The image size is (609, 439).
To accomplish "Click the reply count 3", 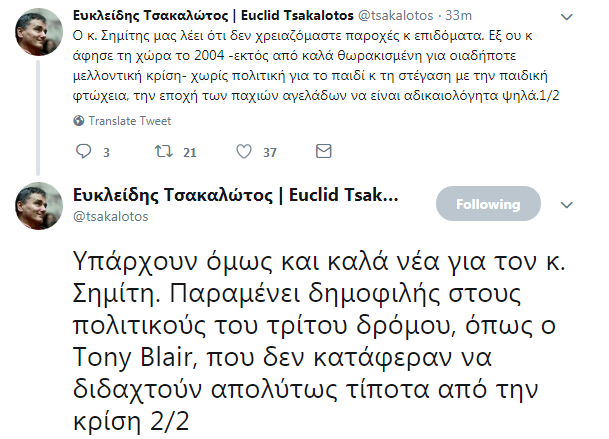I will tap(106, 153).
